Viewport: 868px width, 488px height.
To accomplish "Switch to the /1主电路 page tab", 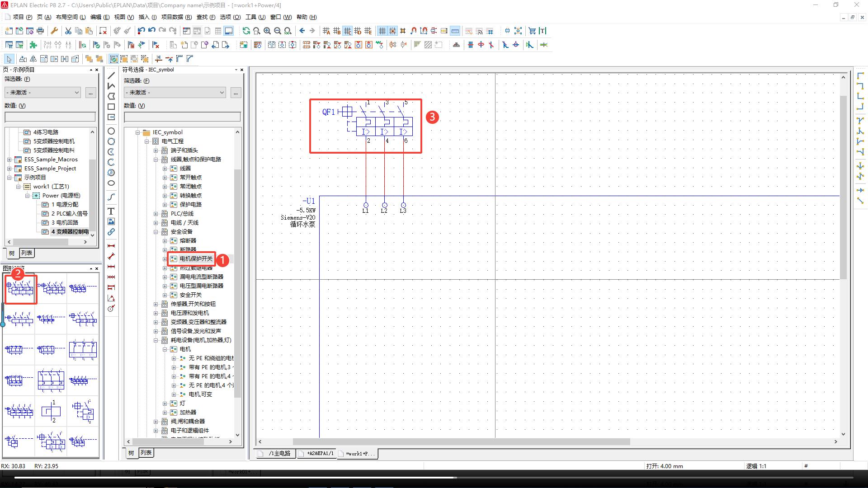I will click(x=276, y=453).
